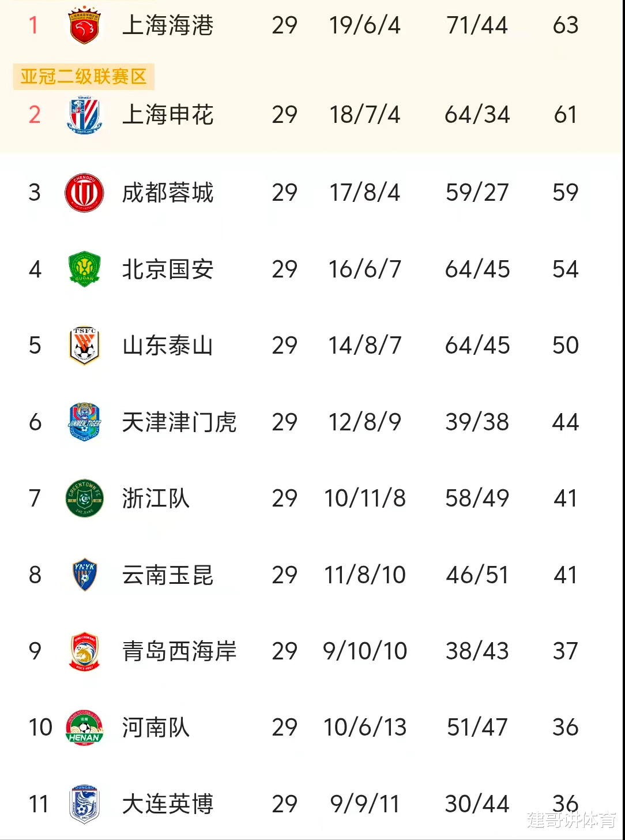
Task: Open the Zhejiang Greentown FC emblem
Action: click(84, 498)
